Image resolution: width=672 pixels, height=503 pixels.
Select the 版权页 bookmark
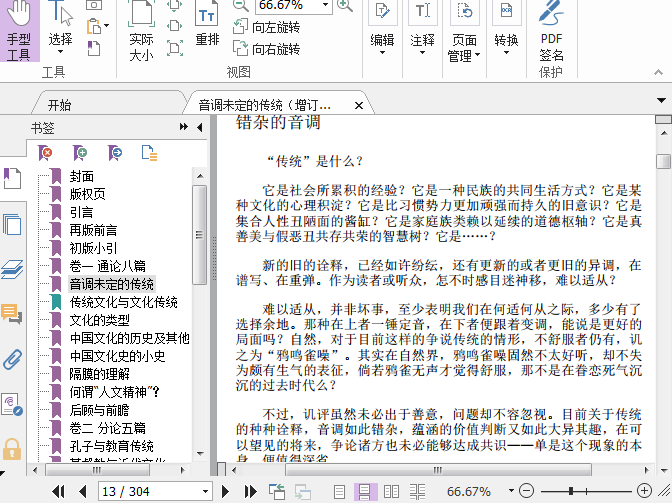tap(87, 194)
